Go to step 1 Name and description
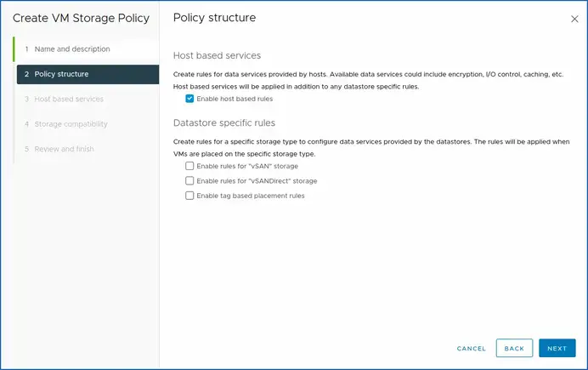Screen dimensions: 588x370 pyautogui.click(x=72, y=49)
